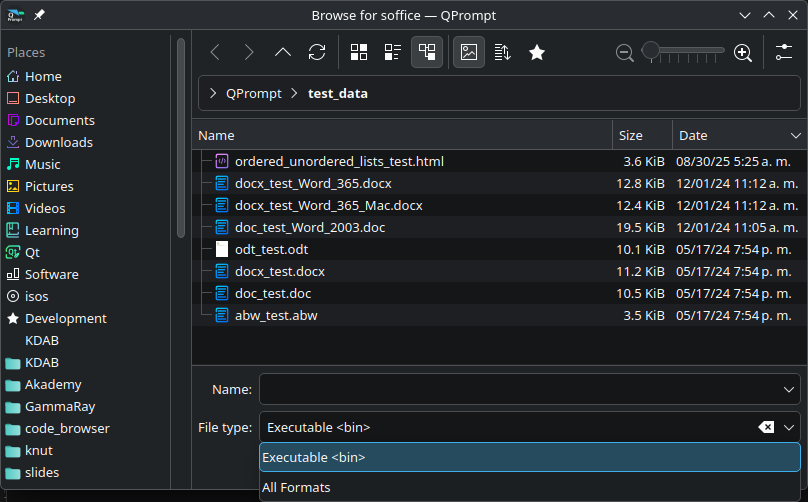Expand the Name field history dropdown
Screen dimensions: 808x502
coord(788,388)
